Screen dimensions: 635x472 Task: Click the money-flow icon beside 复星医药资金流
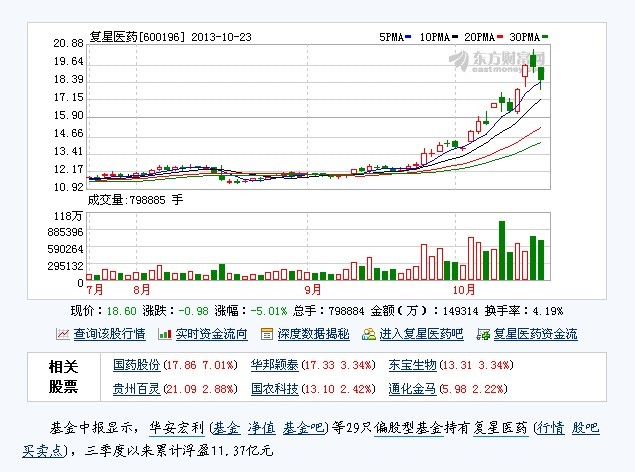click(x=483, y=334)
